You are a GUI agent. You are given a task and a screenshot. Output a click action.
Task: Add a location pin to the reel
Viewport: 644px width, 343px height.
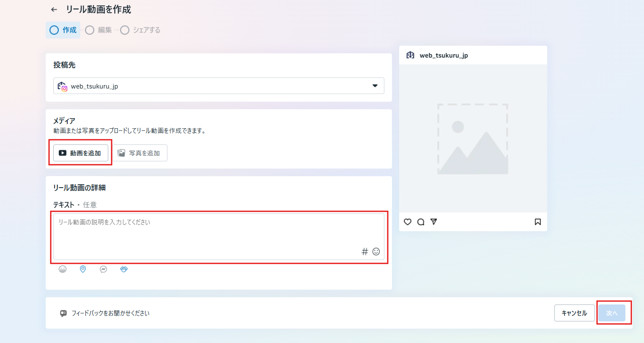point(83,269)
